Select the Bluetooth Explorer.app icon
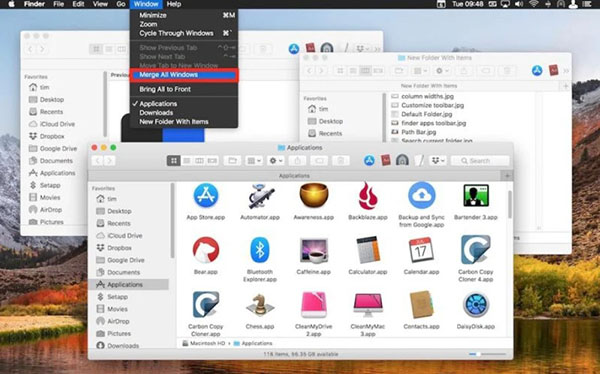The image size is (600, 374). click(x=260, y=250)
